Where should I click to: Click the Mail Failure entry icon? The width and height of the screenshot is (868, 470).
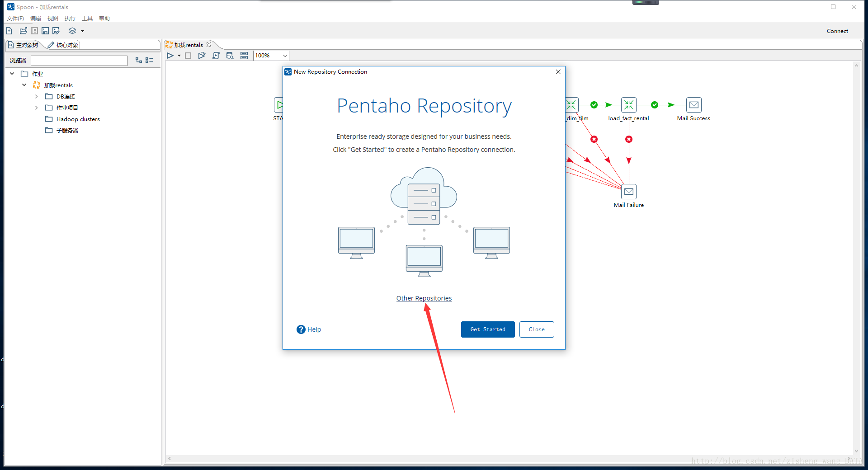coord(629,192)
